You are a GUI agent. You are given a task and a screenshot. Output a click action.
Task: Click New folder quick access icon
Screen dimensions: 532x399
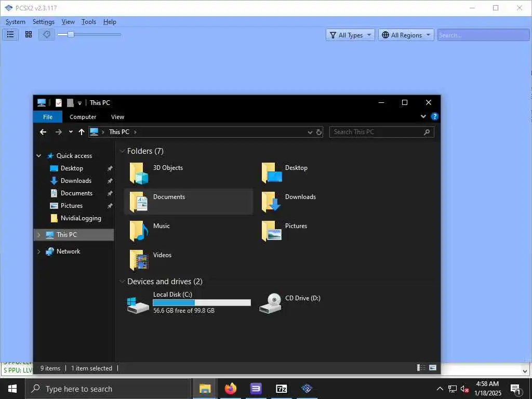pyautogui.click(x=70, y=102)
